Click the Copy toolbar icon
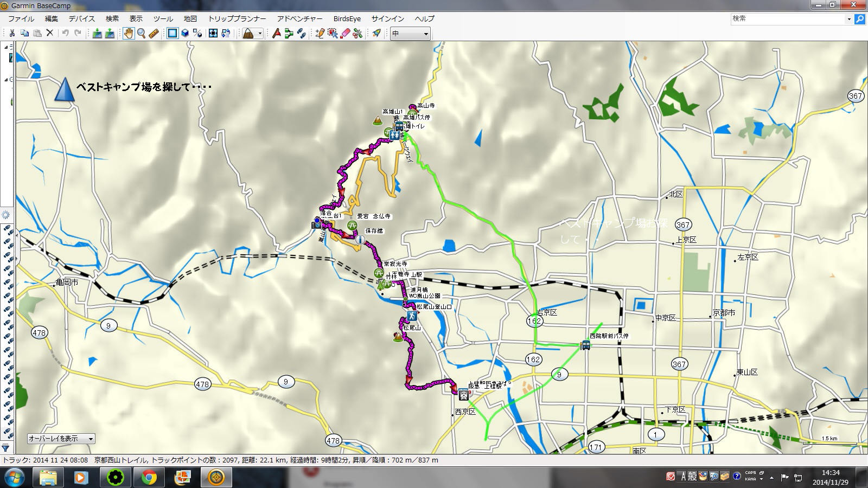The height and width of the screenshot is (488, 868). pos(24,33)
